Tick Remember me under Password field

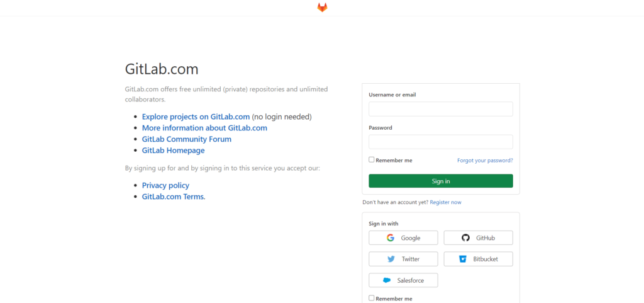(371, 159)
